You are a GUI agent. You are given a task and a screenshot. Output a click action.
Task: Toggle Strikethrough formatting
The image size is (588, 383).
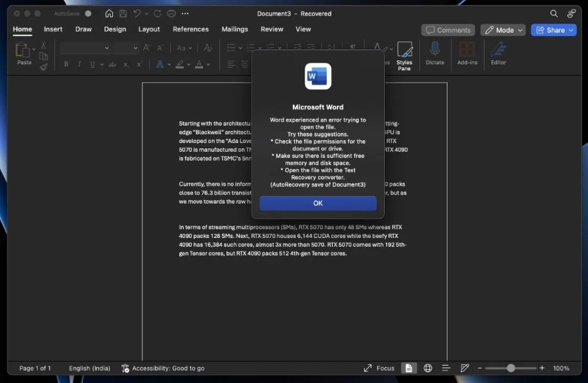pos(112,65)
